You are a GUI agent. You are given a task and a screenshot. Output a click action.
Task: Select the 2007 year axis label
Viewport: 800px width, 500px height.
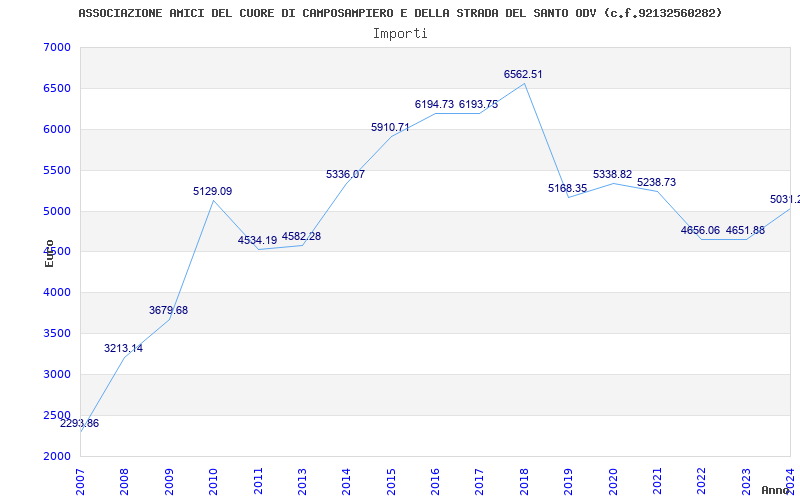coord(80,482)
